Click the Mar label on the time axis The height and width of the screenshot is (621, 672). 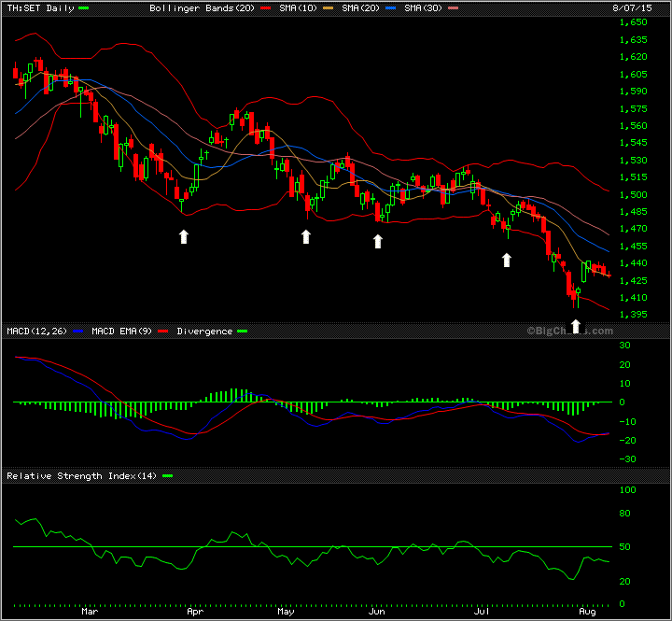(x=90, y=611)
